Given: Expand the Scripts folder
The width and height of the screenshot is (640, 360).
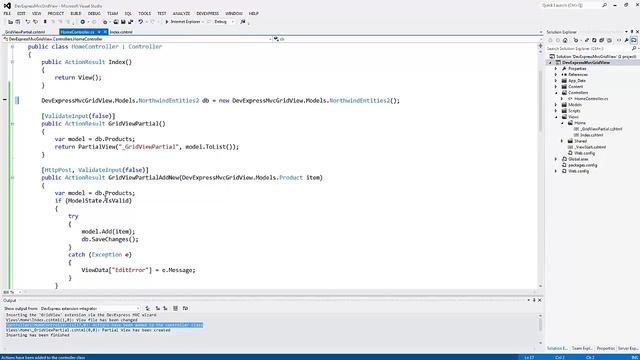Looking at the screenshot, I should 556,111.
